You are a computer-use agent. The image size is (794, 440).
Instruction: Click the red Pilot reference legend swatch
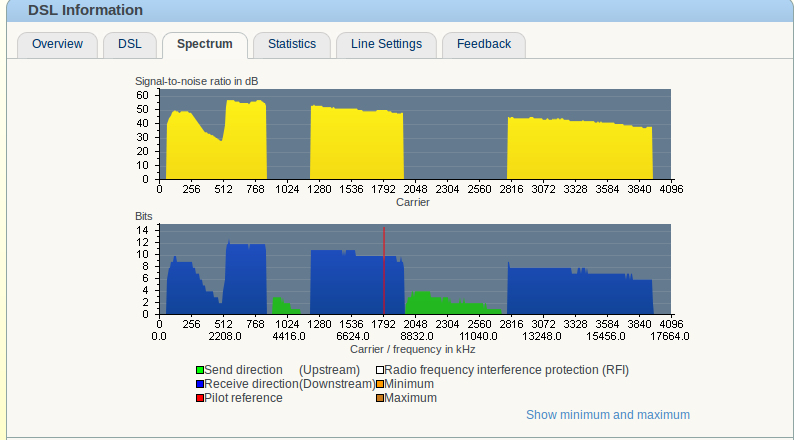200,398
